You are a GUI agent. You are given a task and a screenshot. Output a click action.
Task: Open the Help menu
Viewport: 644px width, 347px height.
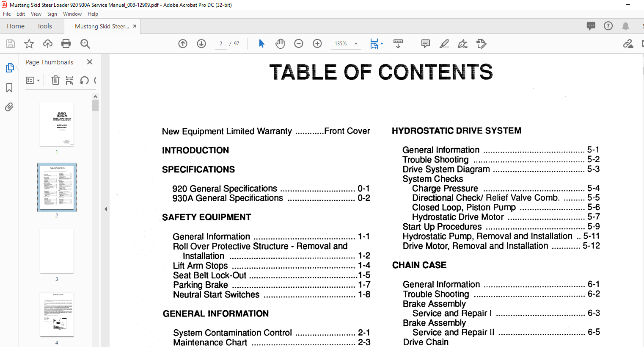pos(93,14)
